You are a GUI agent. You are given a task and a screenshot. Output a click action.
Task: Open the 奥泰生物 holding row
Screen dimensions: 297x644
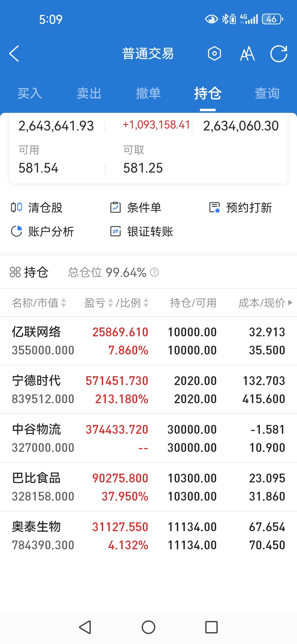(148, 536)
